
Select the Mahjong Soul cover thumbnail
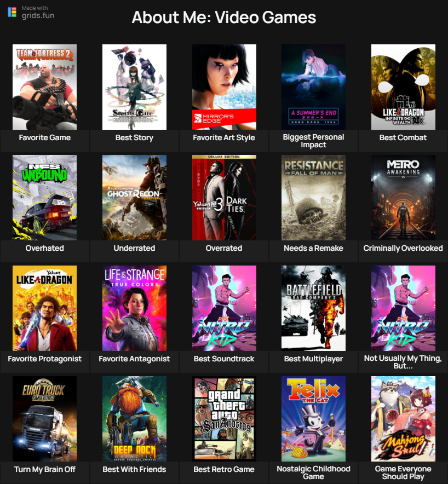tap(403, 418)
